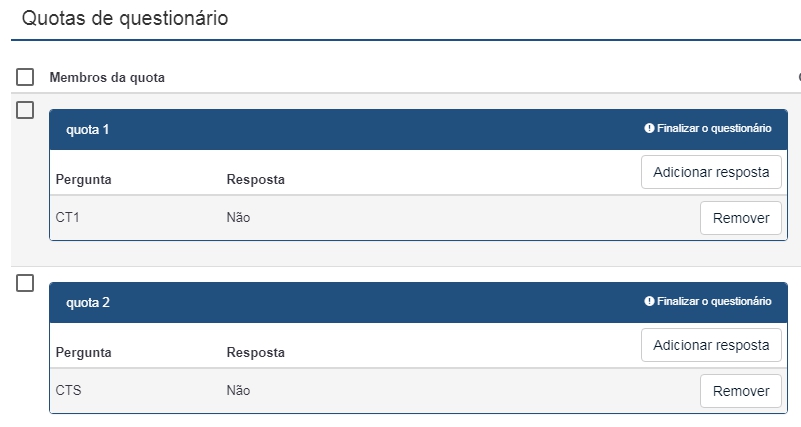This screenshot has width=801, height=427.
Task: Click Adicionar resposta in quota 2
Action: click(710, 345)
